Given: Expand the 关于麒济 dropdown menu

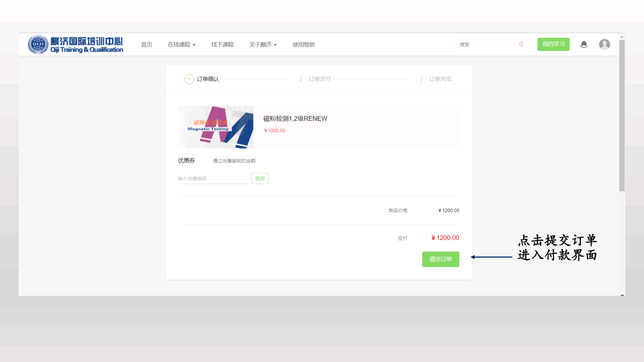Looking at the screenshot, I should (x=263, y=45).
